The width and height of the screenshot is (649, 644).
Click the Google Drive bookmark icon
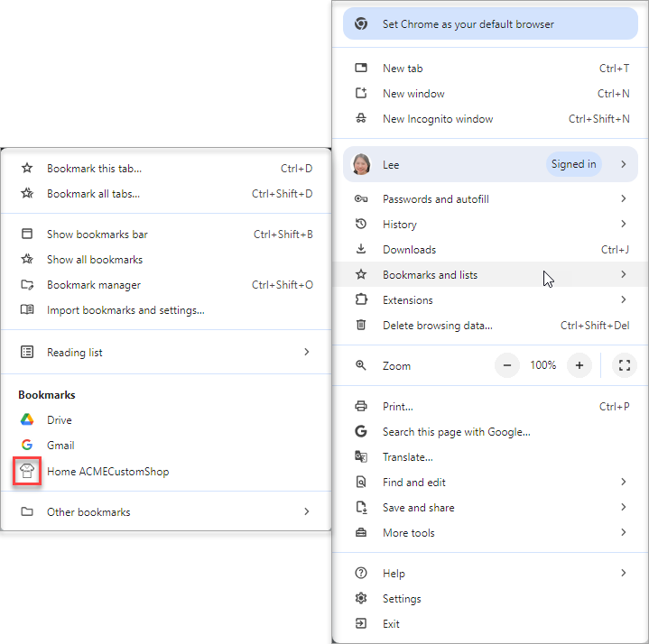click(x=27, y=420)
